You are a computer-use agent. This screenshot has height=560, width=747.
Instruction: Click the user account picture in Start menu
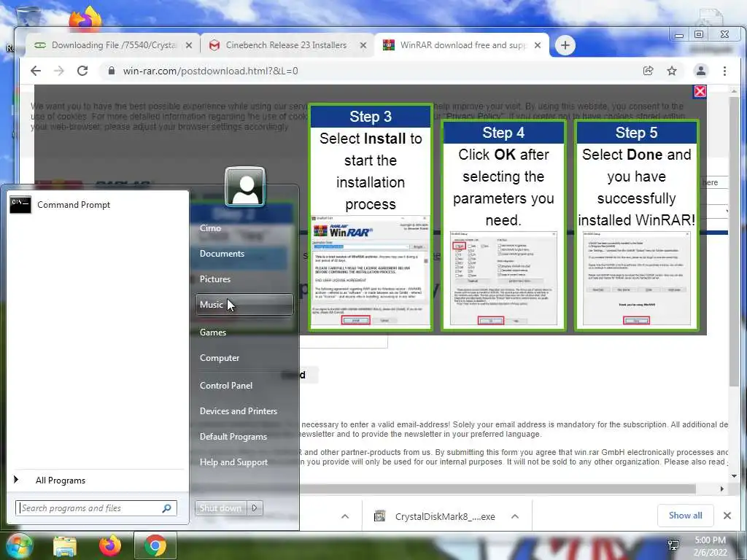245,187
